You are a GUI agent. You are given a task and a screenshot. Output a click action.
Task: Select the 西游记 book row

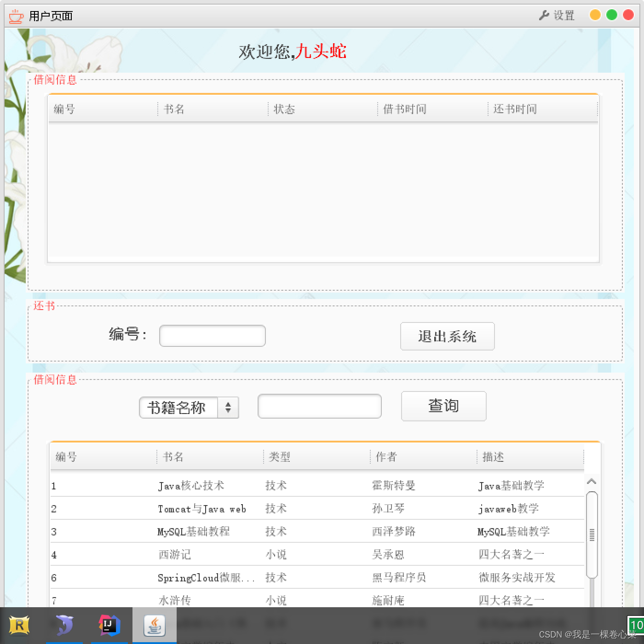point(175,555)
